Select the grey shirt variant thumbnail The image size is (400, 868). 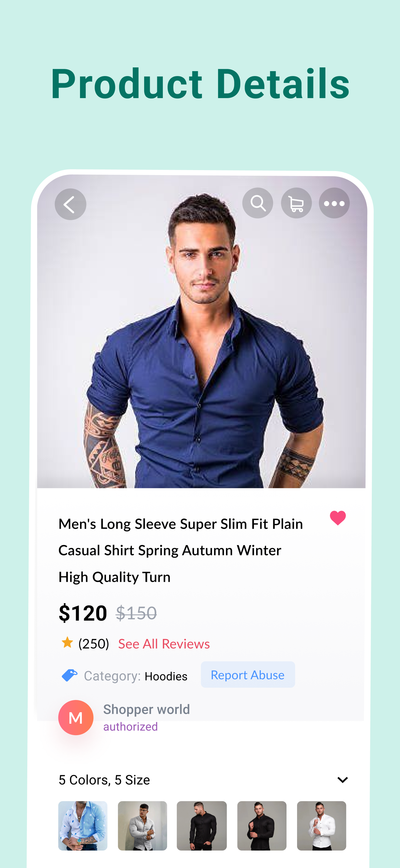click(x=142, y=826)
